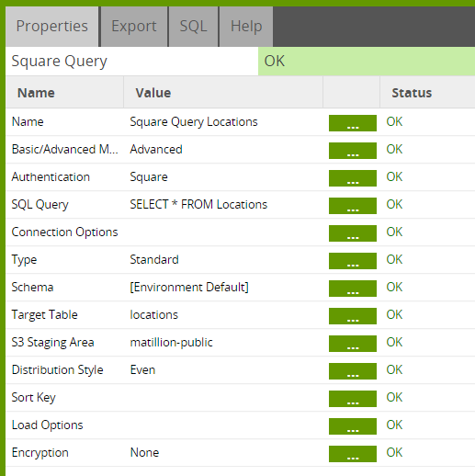Select the Properties tab
Viewport: 475px width, 476px height.
(52, 27)
